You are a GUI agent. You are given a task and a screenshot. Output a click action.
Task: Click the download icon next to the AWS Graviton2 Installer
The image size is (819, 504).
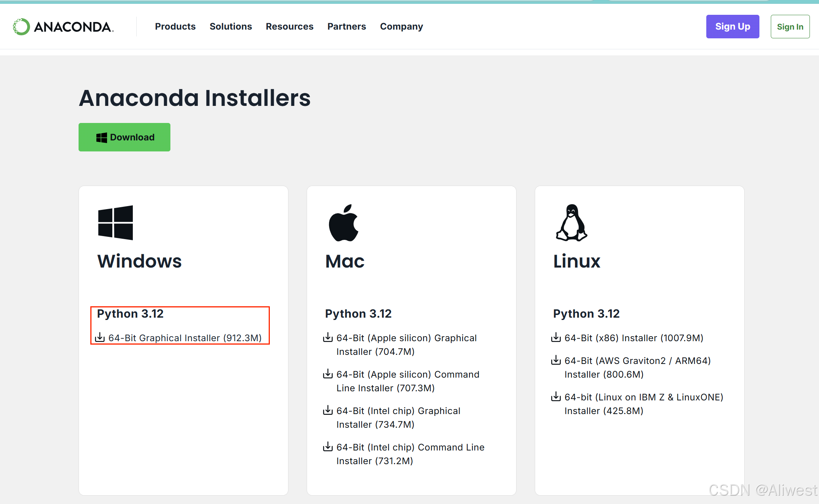pos(556,360)
